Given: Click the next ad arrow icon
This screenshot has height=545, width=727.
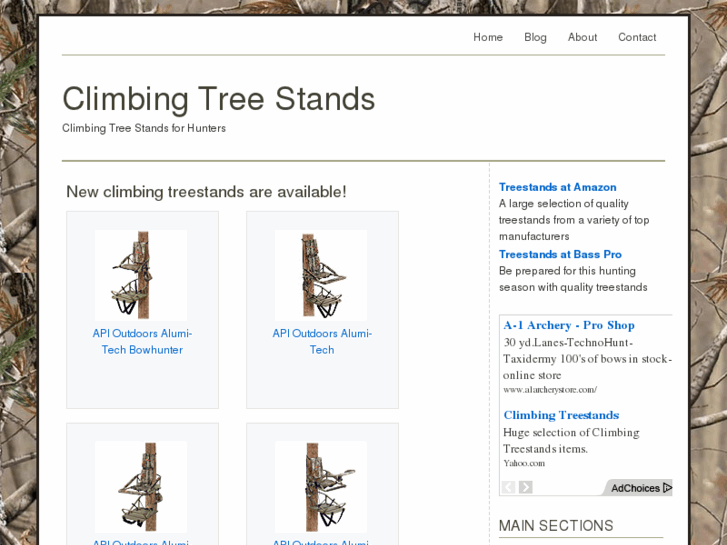Looking at the screenshot, I should 525,487.
